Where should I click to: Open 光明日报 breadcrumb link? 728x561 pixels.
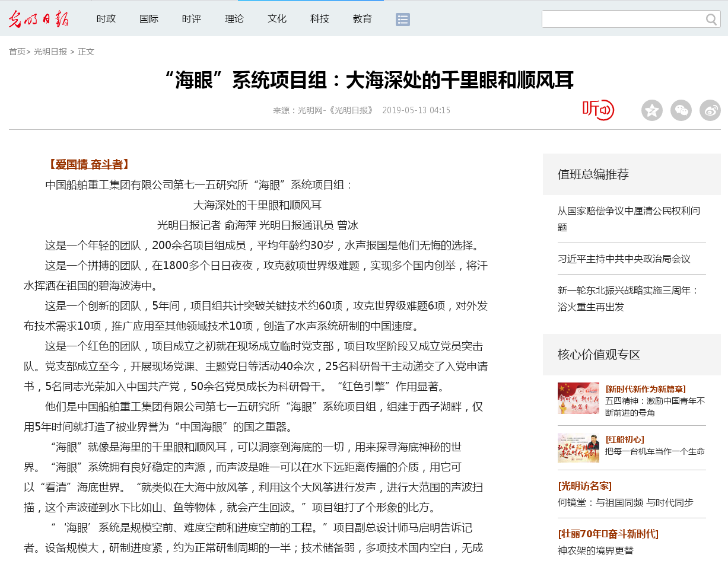tap(50, 52)
